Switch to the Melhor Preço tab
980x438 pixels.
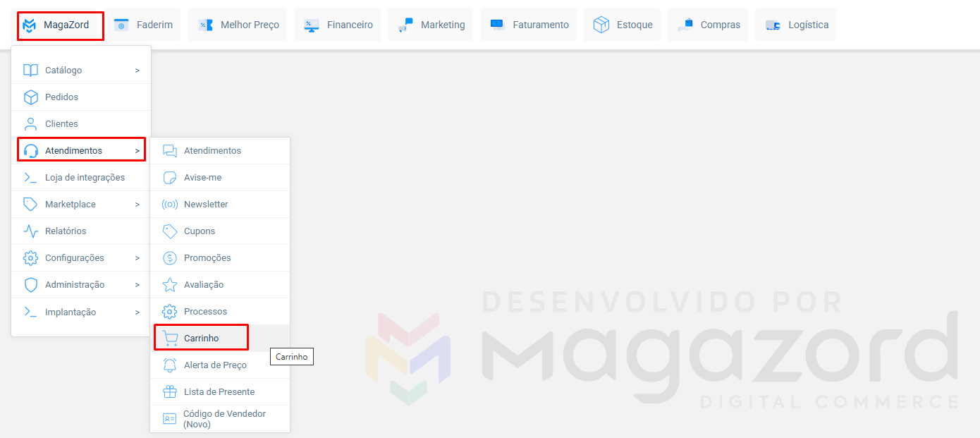[x=237, y=25]
